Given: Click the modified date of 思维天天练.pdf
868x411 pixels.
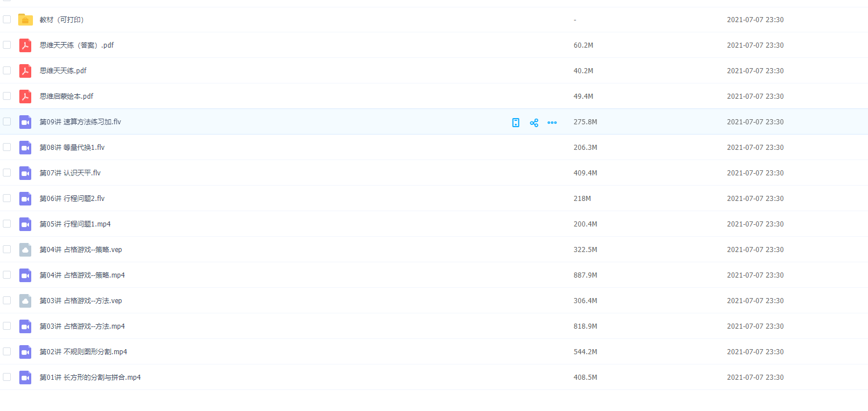Looking at the screenshot, I should click(755, 71).
